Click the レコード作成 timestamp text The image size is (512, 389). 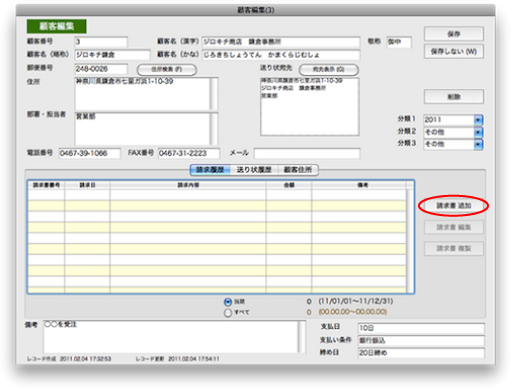pyautogui.click(x=69, y=359)
